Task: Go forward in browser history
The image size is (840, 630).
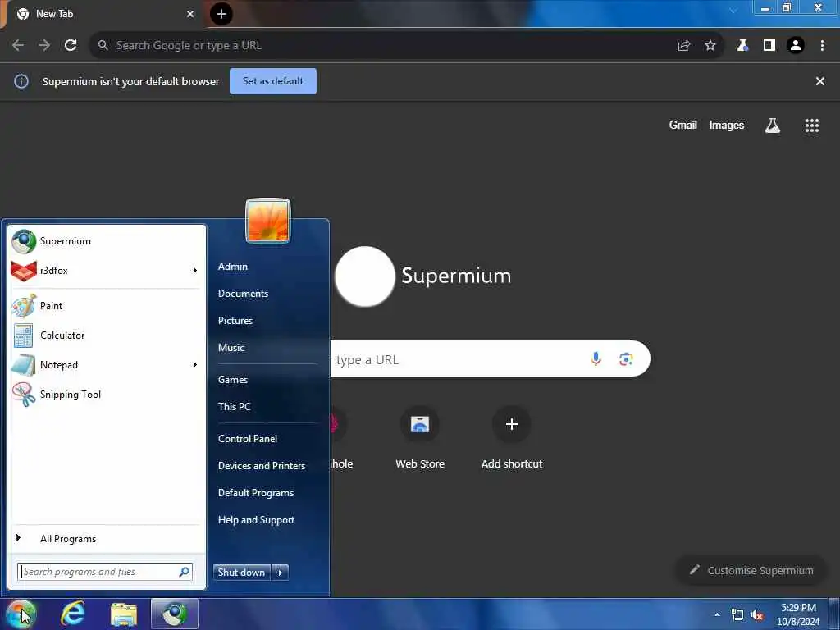Action: [x=44, y=46]
